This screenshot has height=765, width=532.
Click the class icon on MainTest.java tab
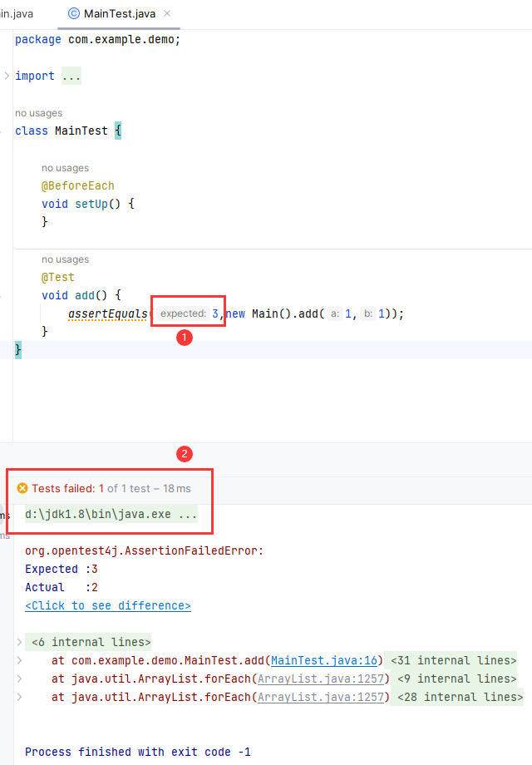[x=73, y=14]
